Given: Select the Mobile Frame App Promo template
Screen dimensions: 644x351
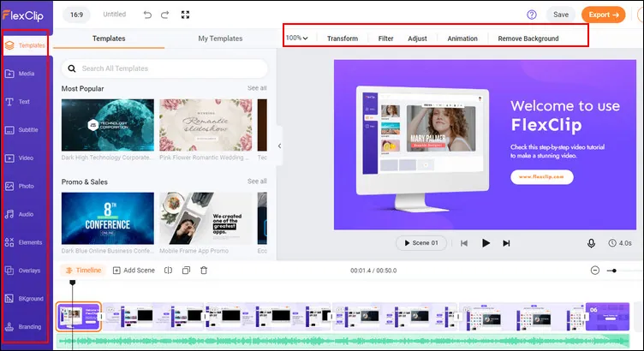Looking at the screenshot, I should (x=206, y=218).
